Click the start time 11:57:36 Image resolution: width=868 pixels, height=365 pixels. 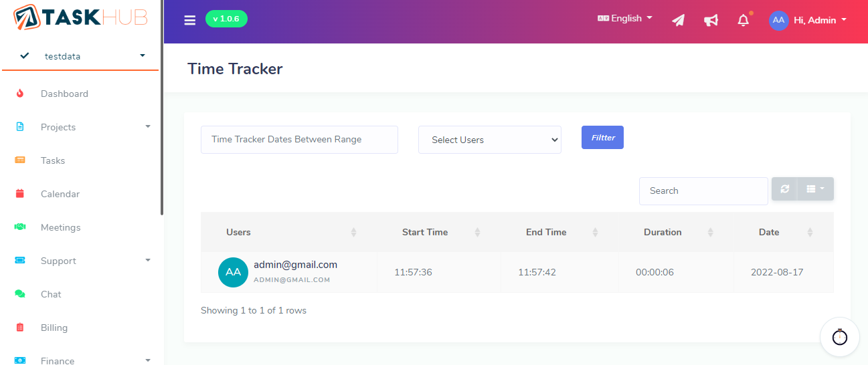[x=413, y=272]
